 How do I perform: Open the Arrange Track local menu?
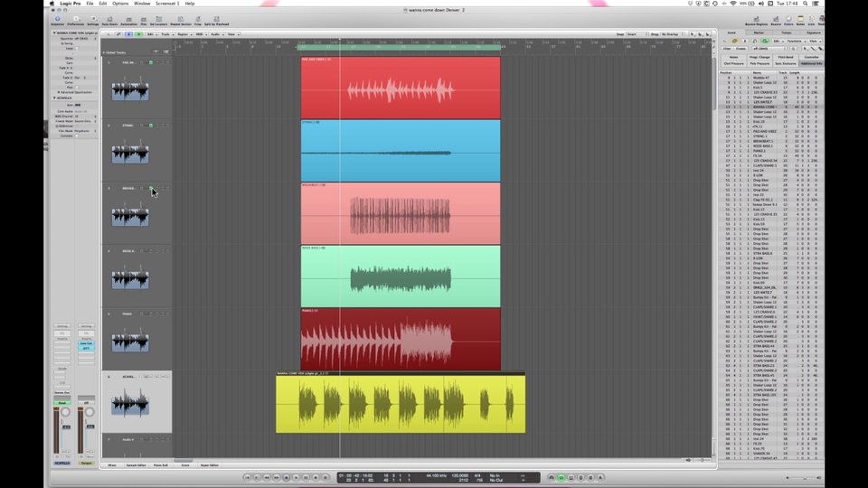point(166,34)
